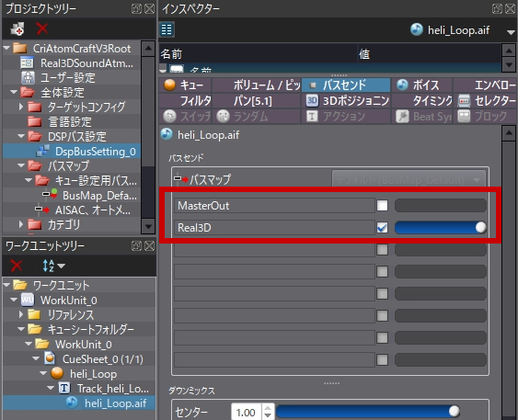Click the MasterOut send level slider
Image resolution: width=518 pixels, height=420 pixels.
(441, 206)
